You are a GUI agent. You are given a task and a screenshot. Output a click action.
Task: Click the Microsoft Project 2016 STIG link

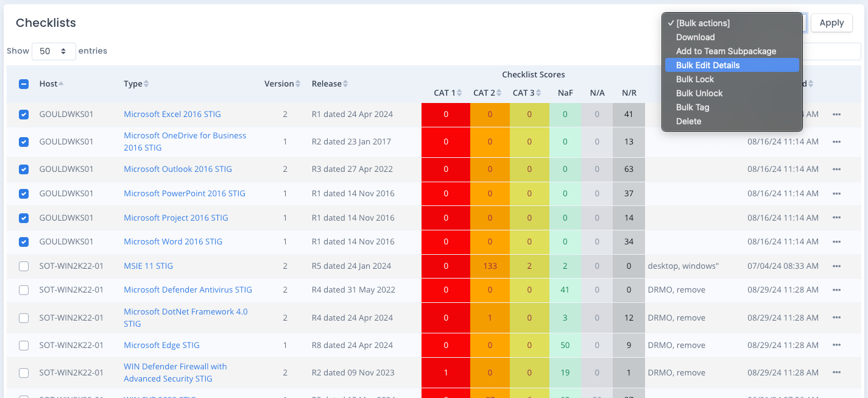(176, 218)
